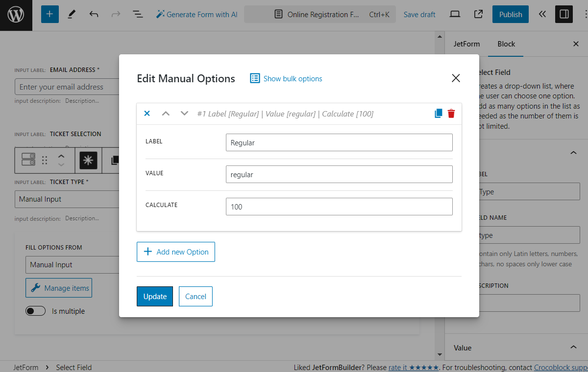Delete the Regular option
This screenshot has width=588, height=372.
pos(451,114)
